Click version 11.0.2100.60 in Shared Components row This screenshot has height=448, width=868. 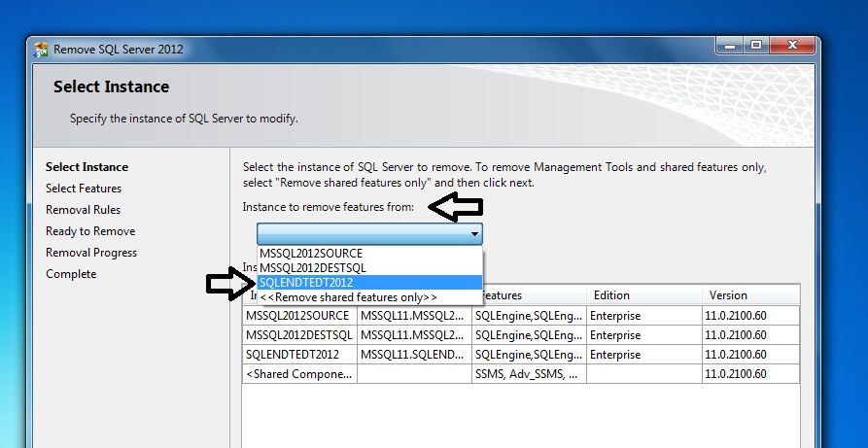tap(750, 374)
